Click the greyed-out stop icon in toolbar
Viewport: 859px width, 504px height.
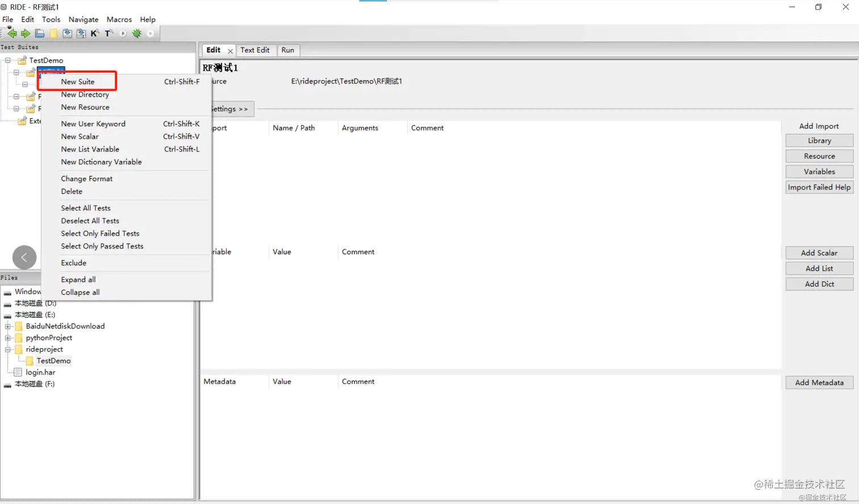(151, 34)
